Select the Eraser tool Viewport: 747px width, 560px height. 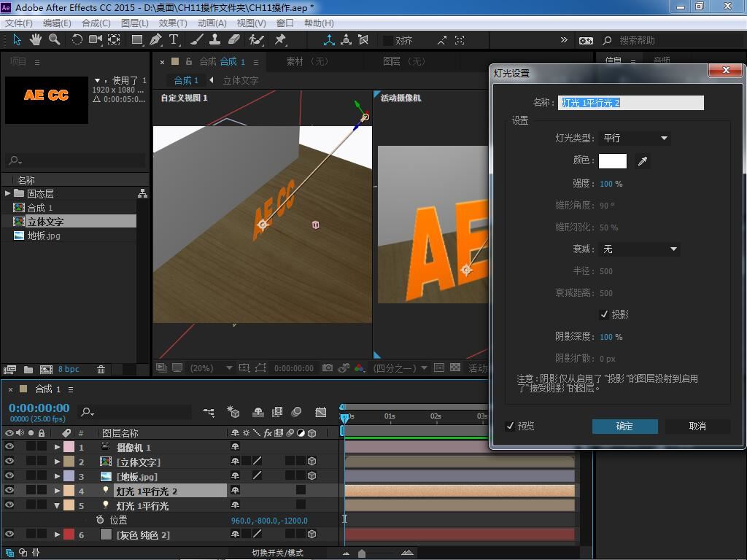(234, 40)
